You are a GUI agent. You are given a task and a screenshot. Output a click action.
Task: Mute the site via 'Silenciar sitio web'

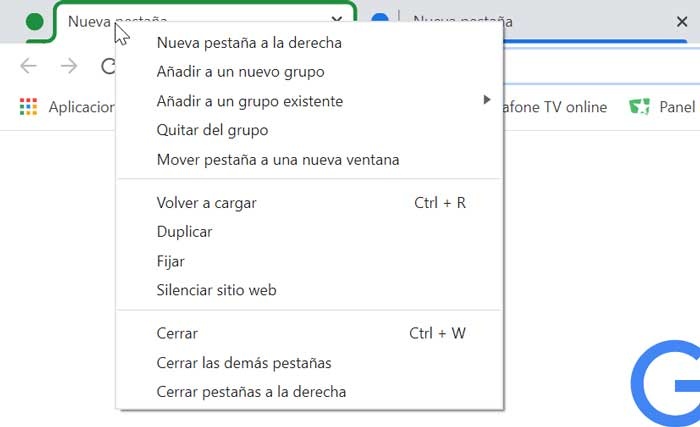[x=216, y=290]
